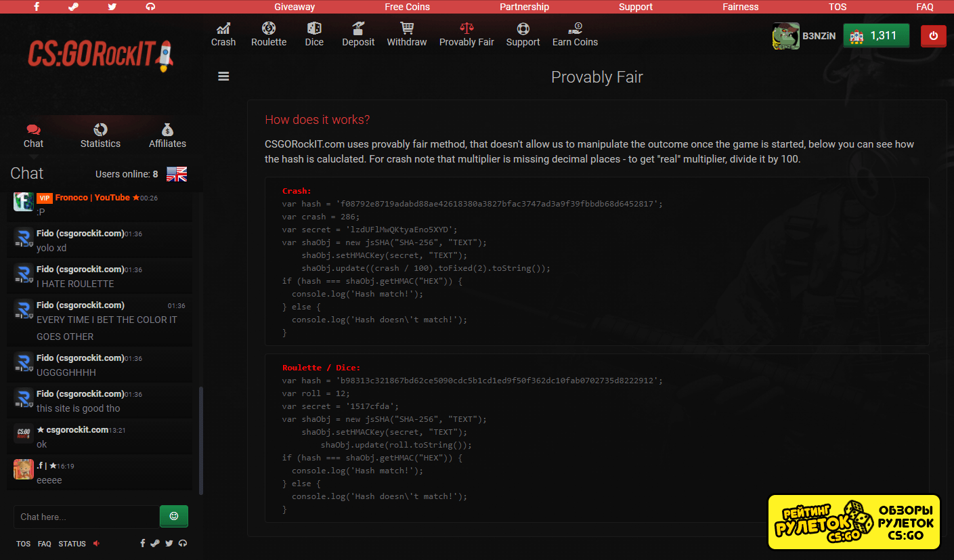
Task: Open Facebook link in top red bar
Action: click(x=36, y=7)
